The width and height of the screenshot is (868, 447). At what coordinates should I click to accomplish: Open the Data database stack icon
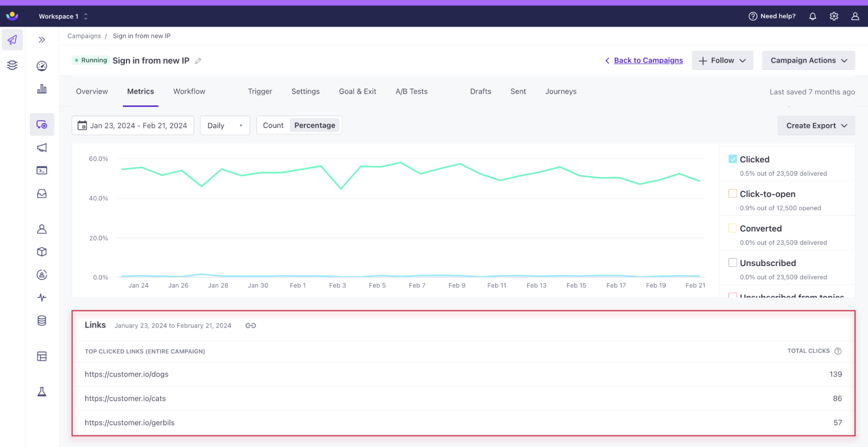tap(42, 321)
